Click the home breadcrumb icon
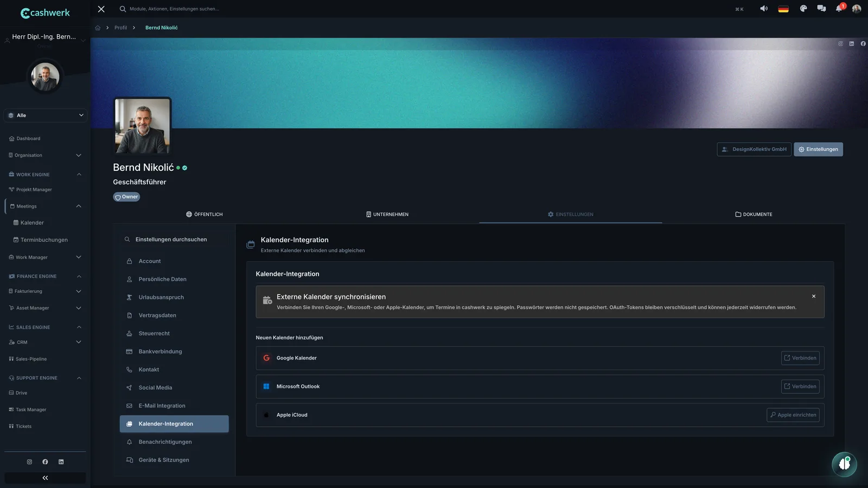This screenshot has width=868, height=488. [98, 28]
